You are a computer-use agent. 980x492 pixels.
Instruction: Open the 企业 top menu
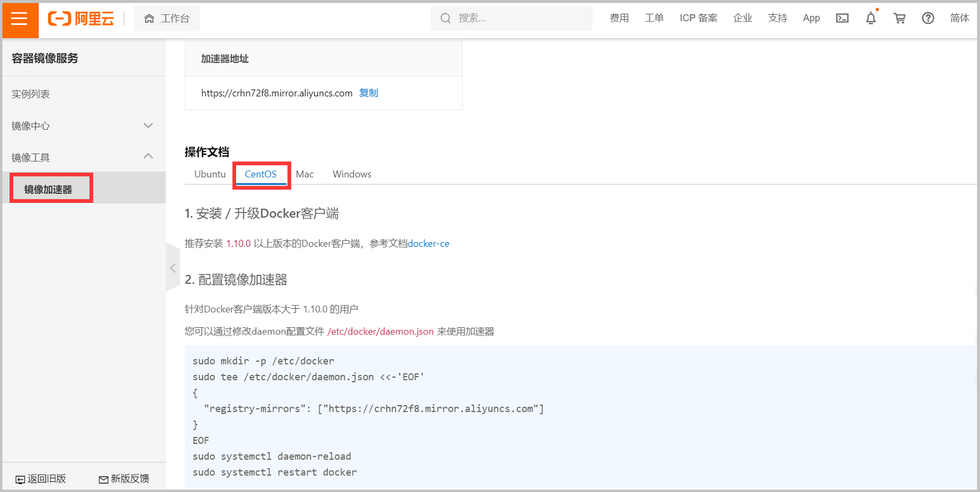[x=743, y=18]
